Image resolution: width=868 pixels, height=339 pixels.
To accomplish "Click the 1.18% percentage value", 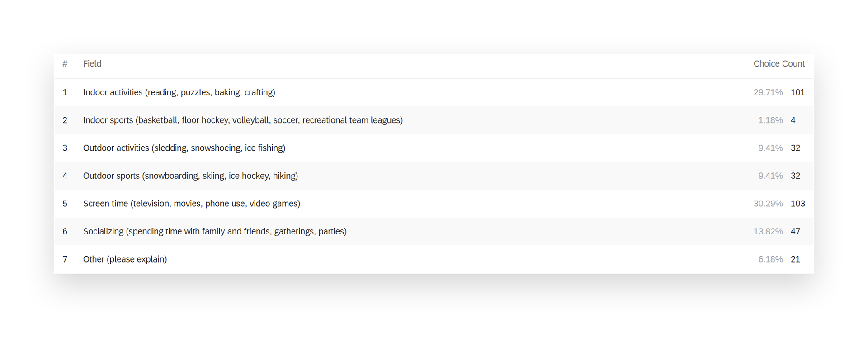I will (770, 120).
